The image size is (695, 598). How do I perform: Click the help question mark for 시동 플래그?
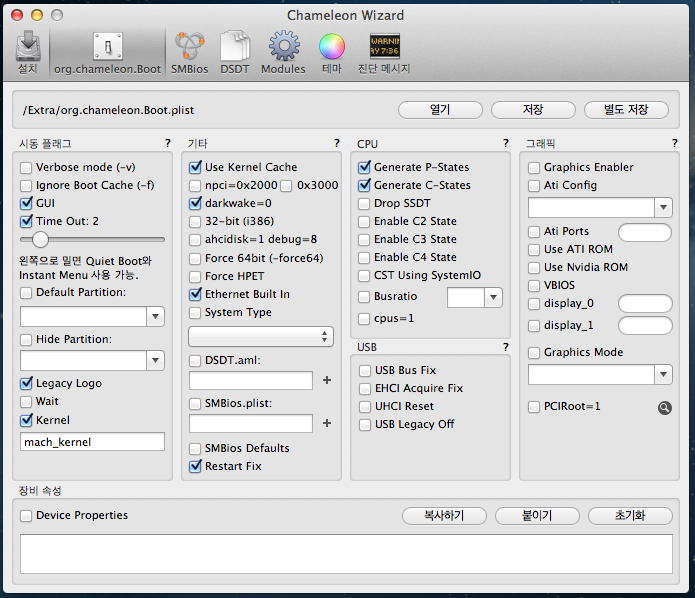click(x=168, y=143)
